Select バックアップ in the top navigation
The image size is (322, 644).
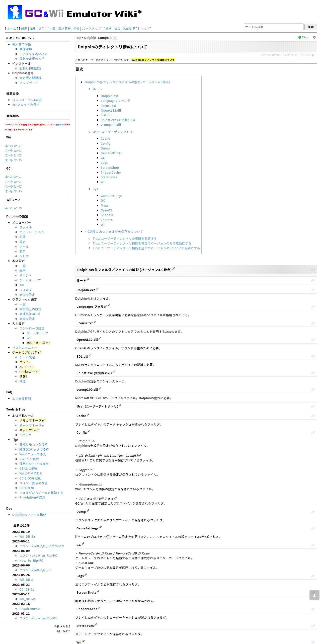tap(91, 29)
